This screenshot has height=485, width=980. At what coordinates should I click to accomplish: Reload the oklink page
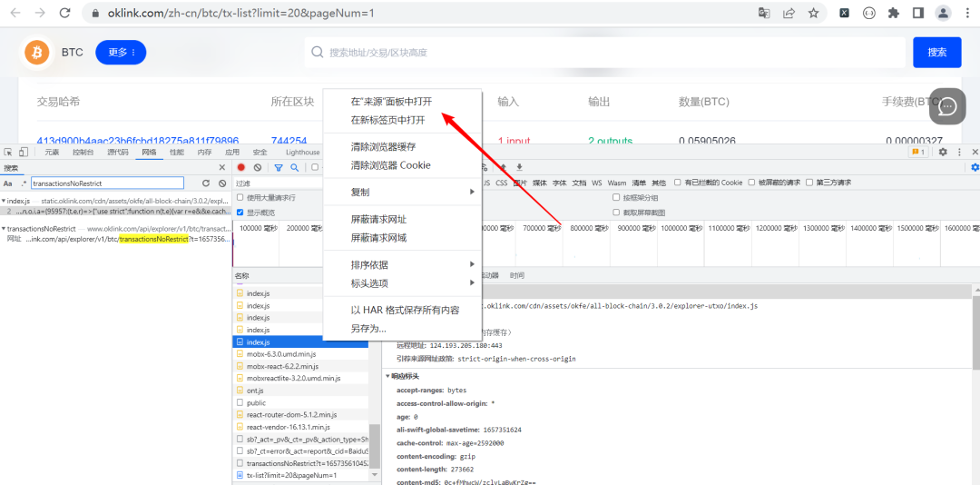(x=64, y=13)
